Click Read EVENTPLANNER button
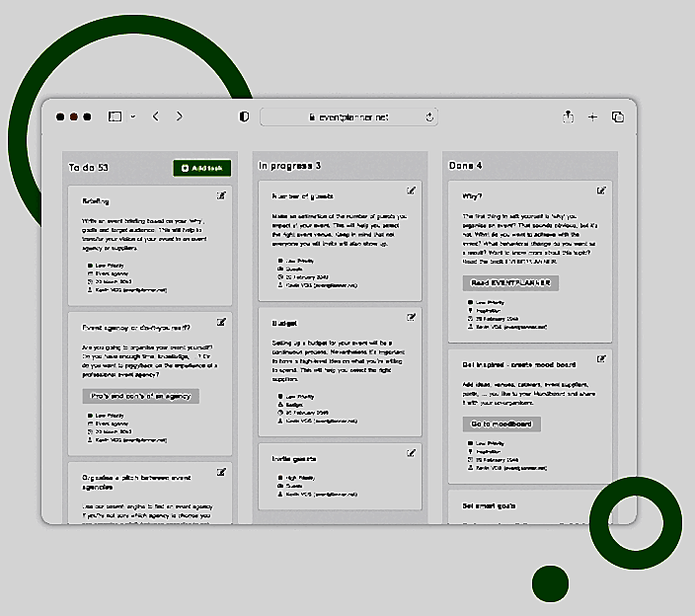 point(510,283)
